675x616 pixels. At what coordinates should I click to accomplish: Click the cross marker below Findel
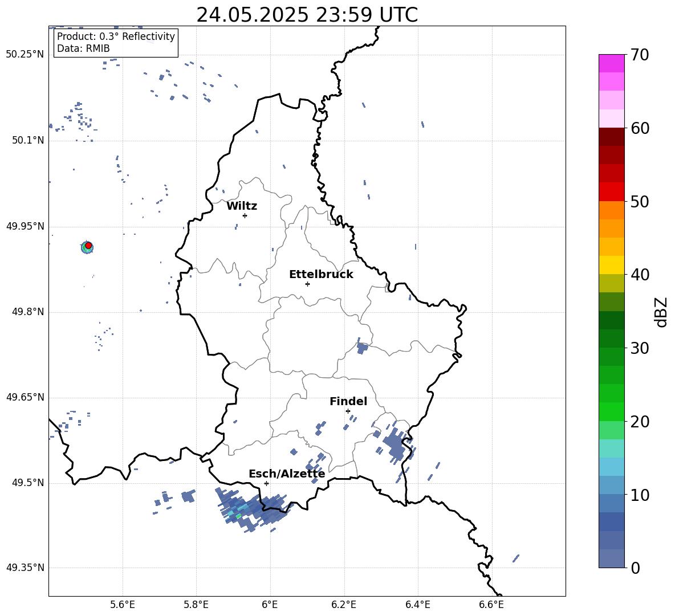(348, 411)
